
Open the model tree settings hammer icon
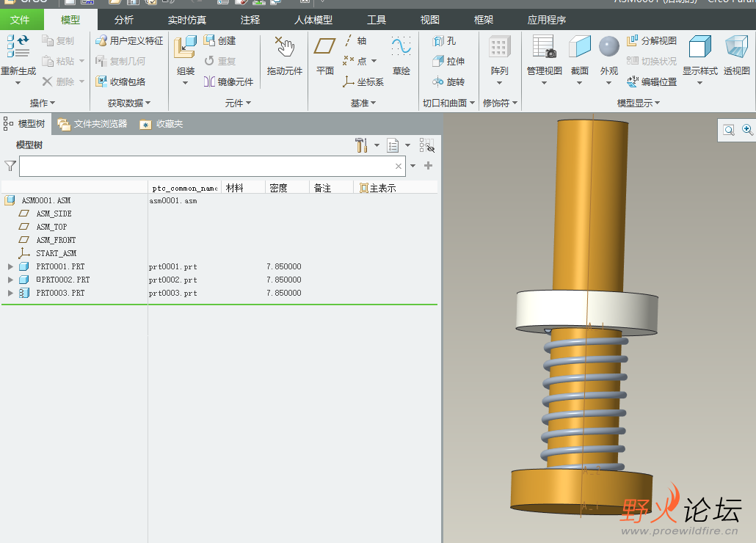(x=361, y=145)
